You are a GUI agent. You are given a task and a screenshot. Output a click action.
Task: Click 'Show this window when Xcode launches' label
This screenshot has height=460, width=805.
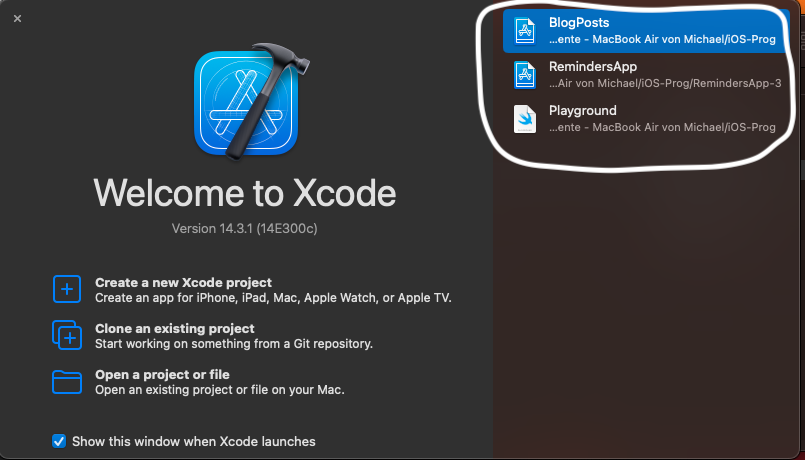(194, 442)
